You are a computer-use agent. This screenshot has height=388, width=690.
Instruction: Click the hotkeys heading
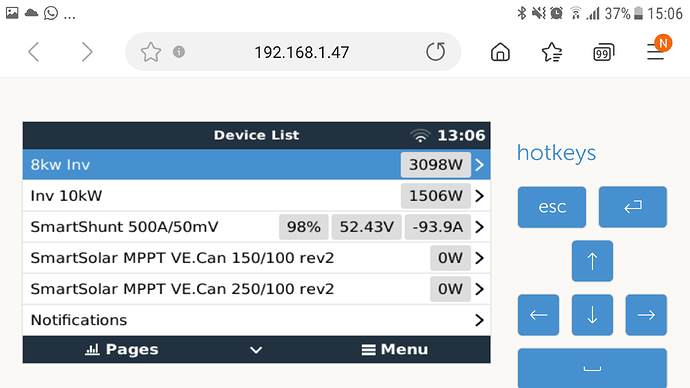point(557,153)
